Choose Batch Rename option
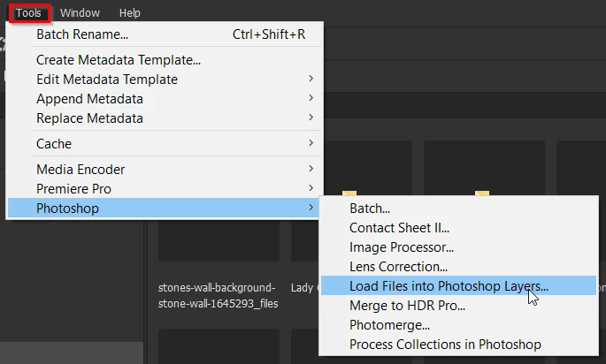This screenshot has height=364, width=606. pos(165,34)
